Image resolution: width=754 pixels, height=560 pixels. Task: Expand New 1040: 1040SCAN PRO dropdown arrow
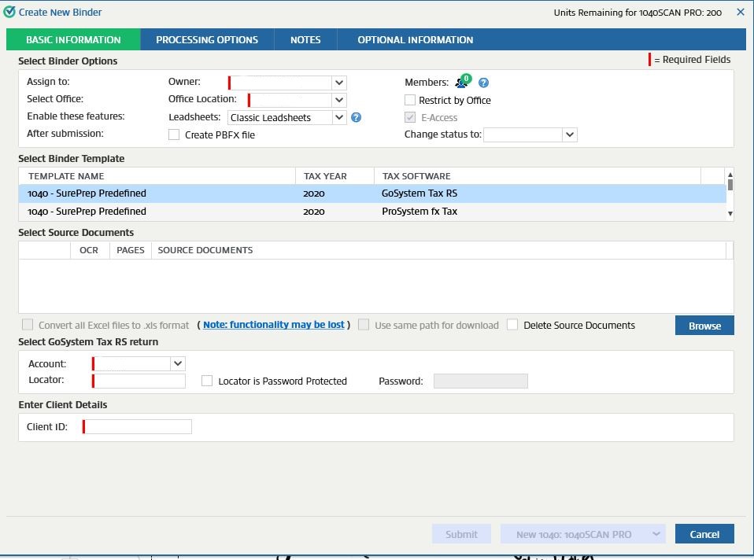(x=656, y=534)
